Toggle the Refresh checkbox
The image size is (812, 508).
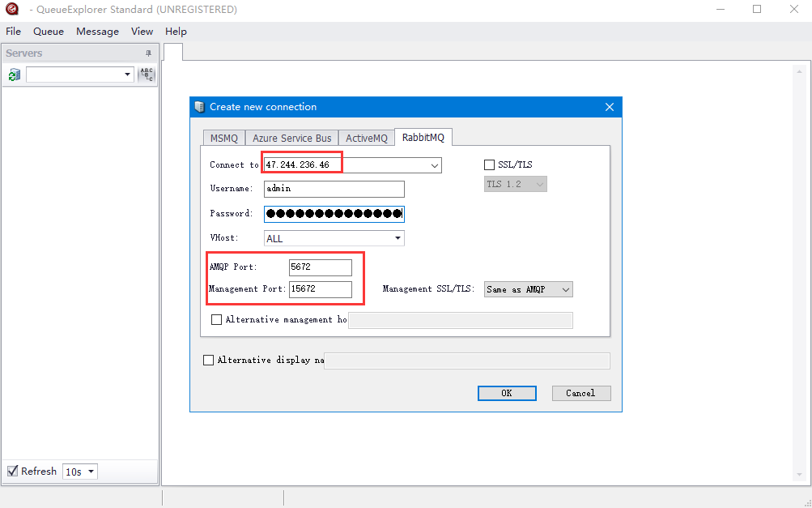pos(12,472)
